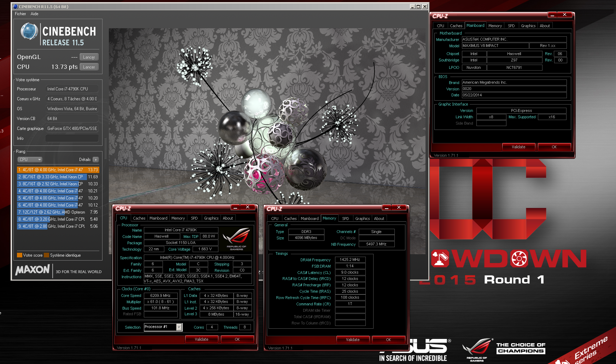Close the CPU-Z CPU window
616x364 pixels.
[x=248, y=207]
